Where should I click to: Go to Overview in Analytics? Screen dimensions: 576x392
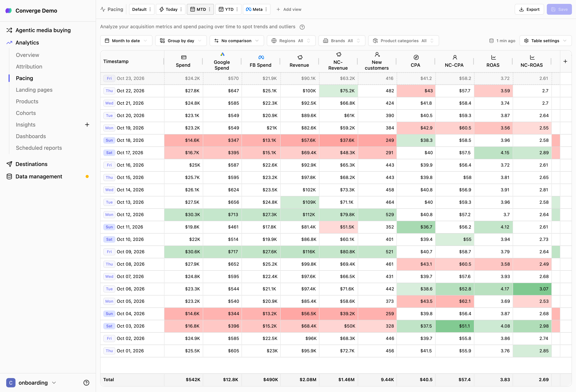click(28, 55)
